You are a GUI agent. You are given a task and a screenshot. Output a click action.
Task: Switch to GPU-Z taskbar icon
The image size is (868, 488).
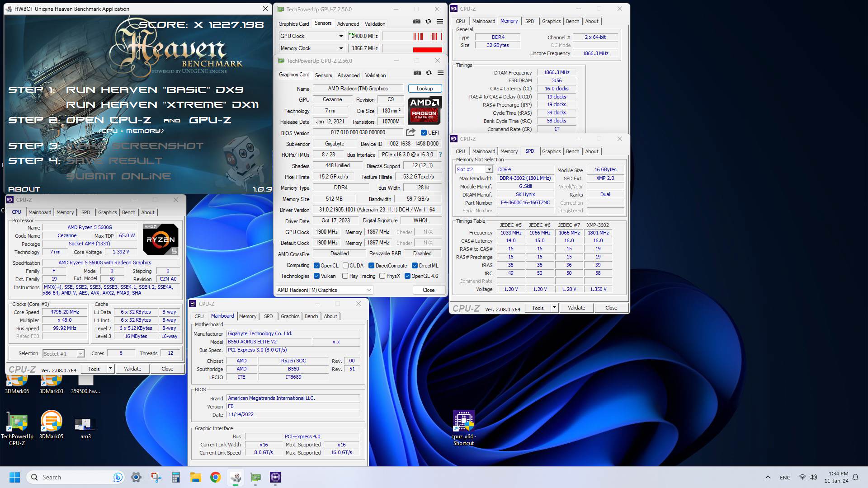click(255, 477)
